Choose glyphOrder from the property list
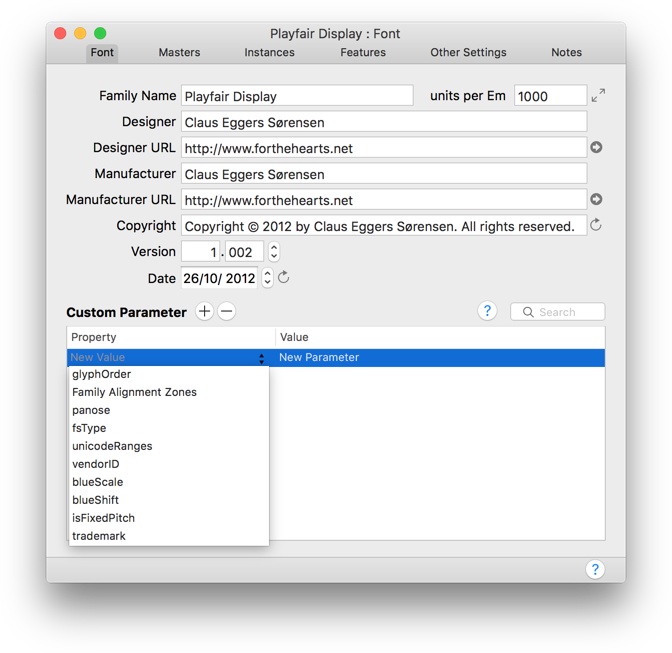Screen dimensions: 672x653 (x=169, y=374)
